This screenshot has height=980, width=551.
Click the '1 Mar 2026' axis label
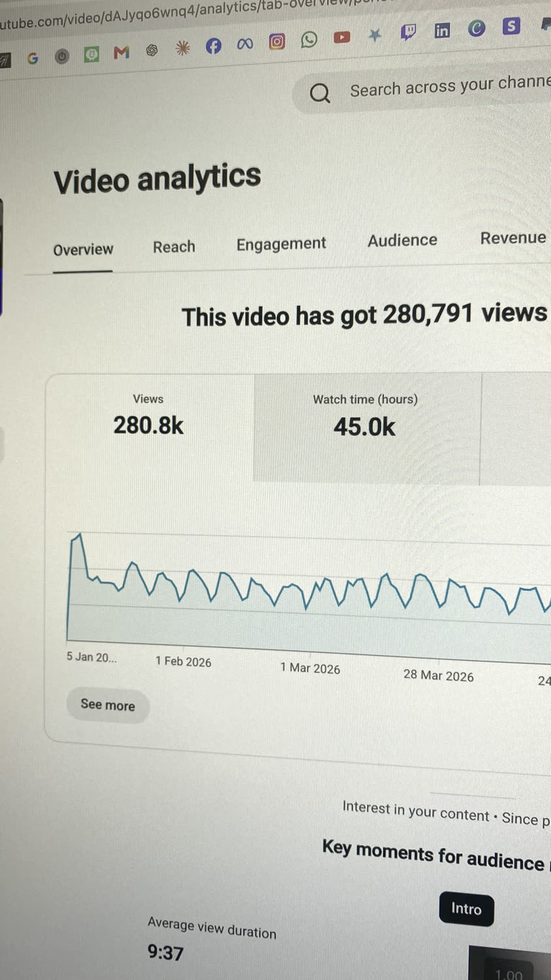[310, 668]
